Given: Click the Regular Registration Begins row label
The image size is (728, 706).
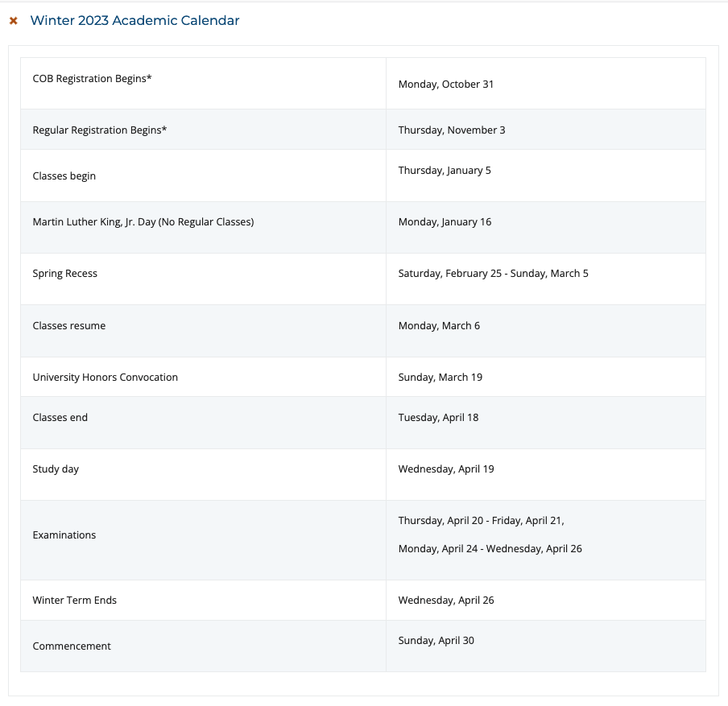Looking at the screenshot, I should point(100,130).
